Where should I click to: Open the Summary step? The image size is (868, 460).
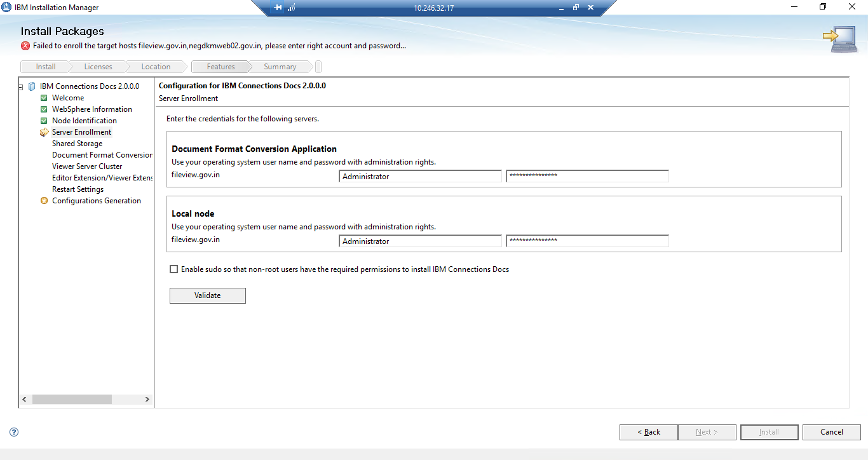tap(280, 66)
